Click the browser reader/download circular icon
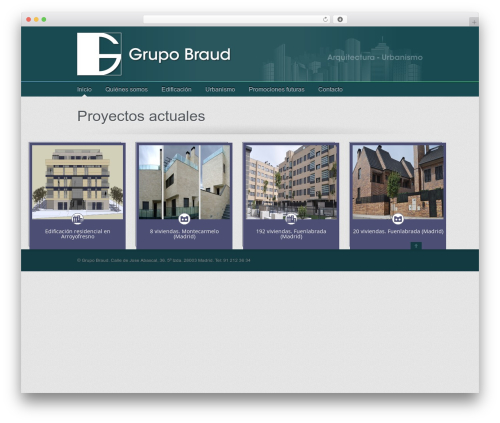Viewport: 500px width, 423px height. 340,19
